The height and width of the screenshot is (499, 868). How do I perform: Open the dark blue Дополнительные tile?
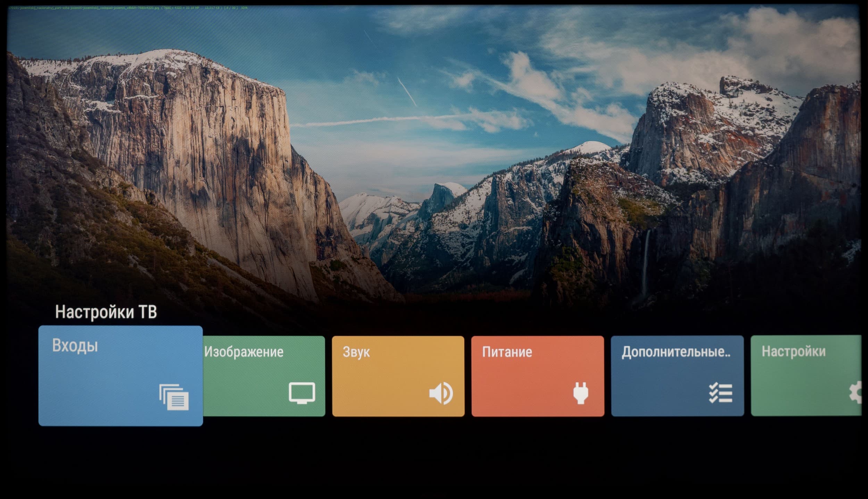click(x=677, y=376)
